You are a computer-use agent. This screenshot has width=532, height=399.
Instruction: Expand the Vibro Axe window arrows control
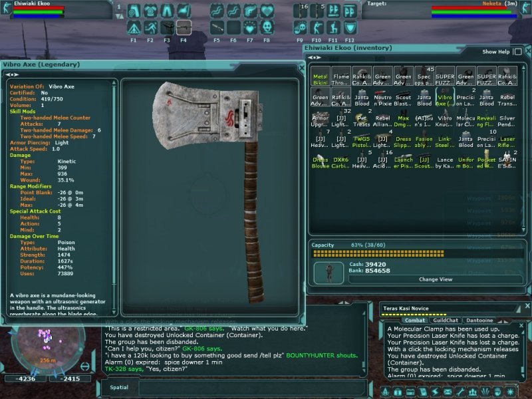(x=12, y=74)
